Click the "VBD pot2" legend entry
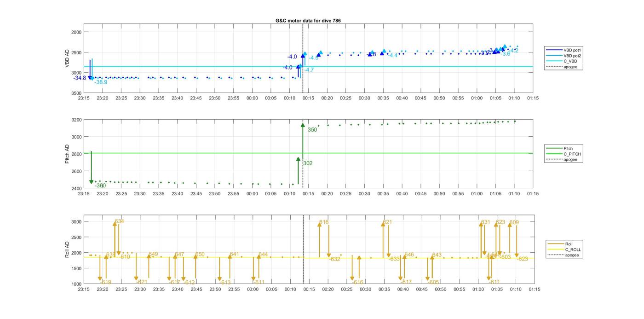Image resolution: width=644 pixels, height=319 pixels. (573, 55)
